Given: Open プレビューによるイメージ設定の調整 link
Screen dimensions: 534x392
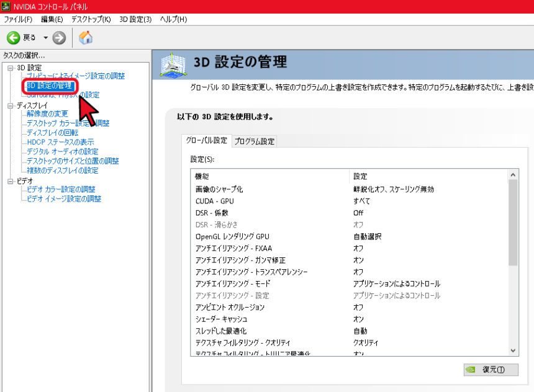Looking at the screenshot, I should [x=76, y=76].
